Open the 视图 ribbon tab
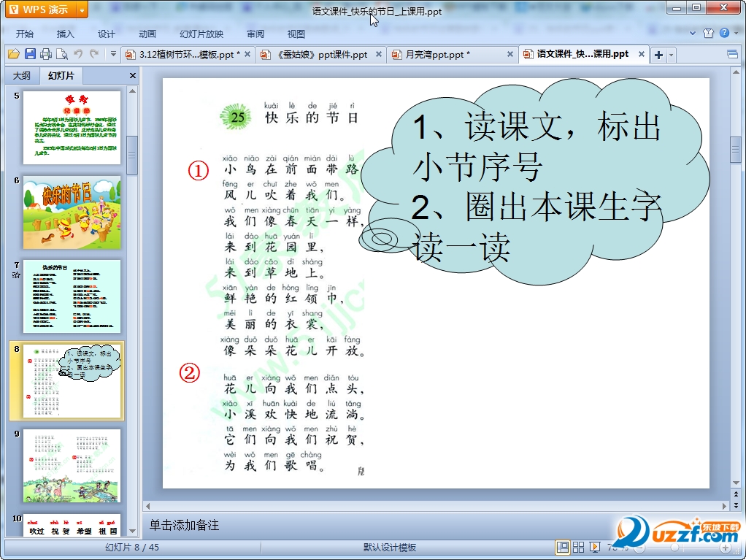Viewport: 746px width, 560px height. 296,34
